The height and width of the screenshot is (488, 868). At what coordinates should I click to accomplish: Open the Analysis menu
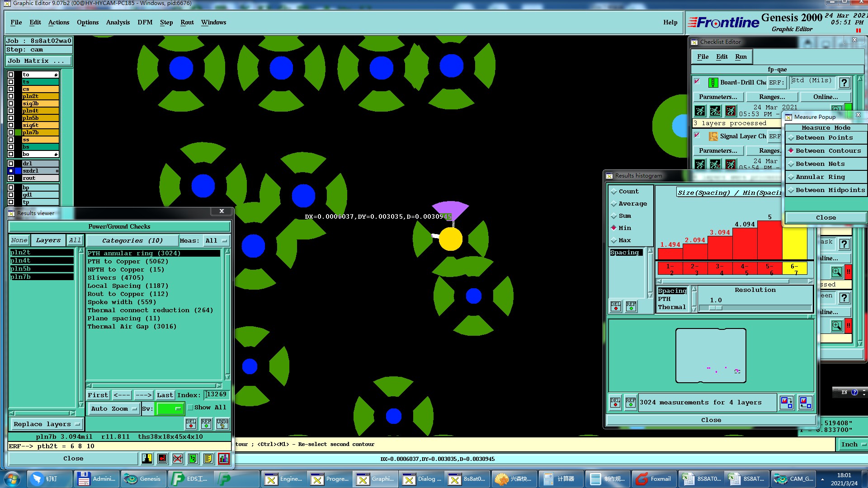point(118,22)
